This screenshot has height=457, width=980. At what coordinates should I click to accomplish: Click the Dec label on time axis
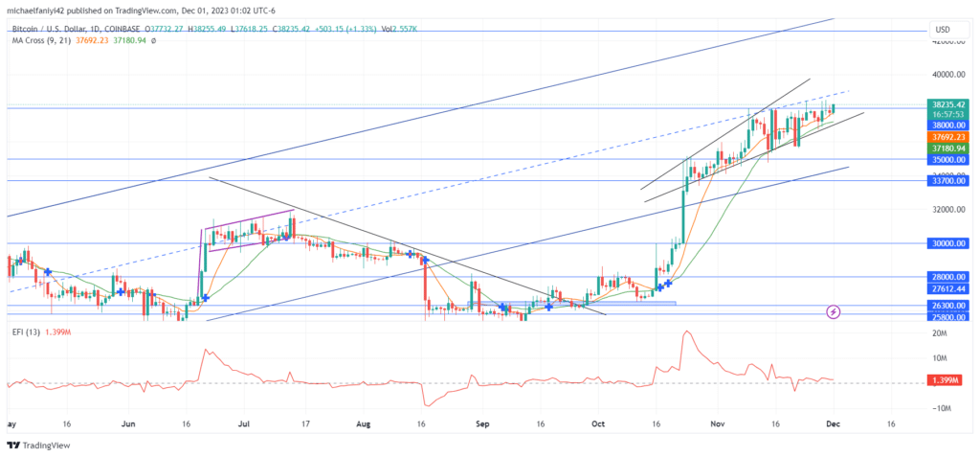click(x=833, y=423)
